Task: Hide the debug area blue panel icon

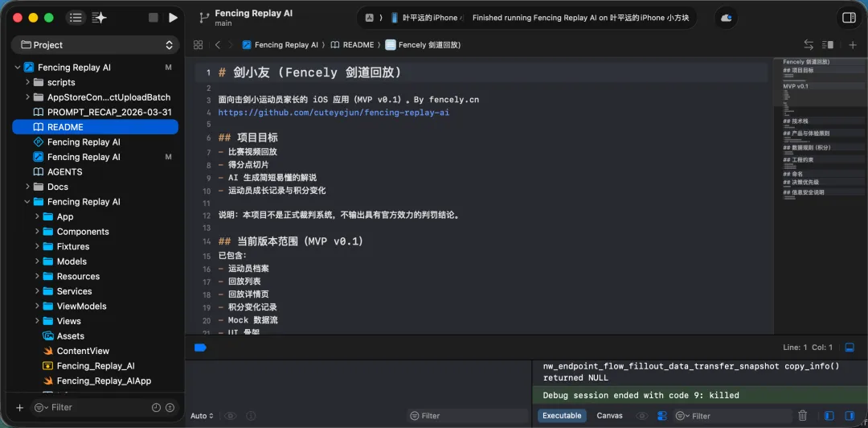Action: coord(850,348)
